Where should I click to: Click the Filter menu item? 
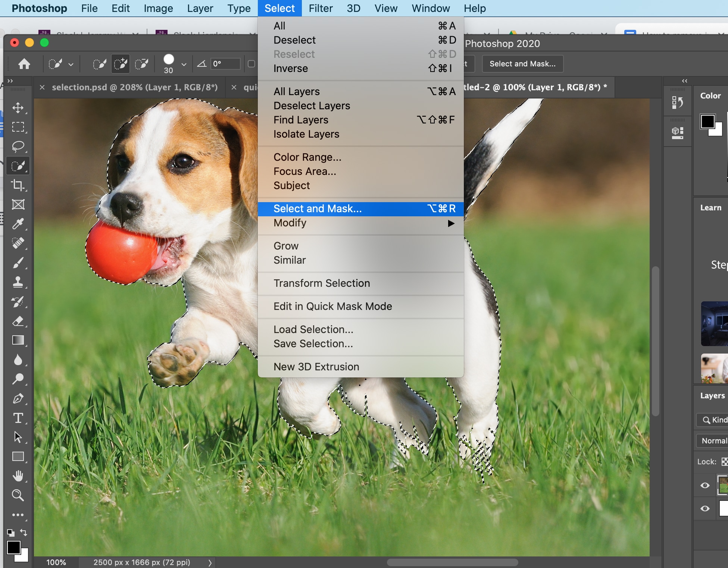coord(319,8)
